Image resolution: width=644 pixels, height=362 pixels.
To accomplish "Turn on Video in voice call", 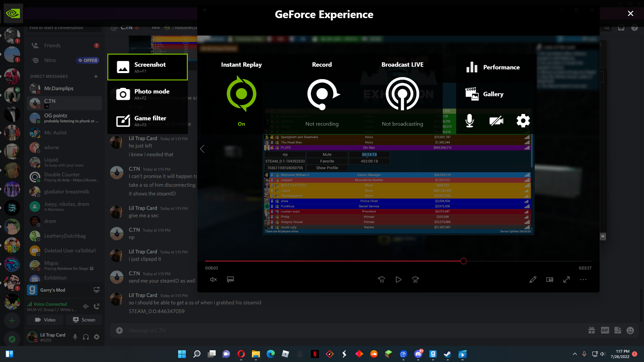I will [x=45, y=320].
